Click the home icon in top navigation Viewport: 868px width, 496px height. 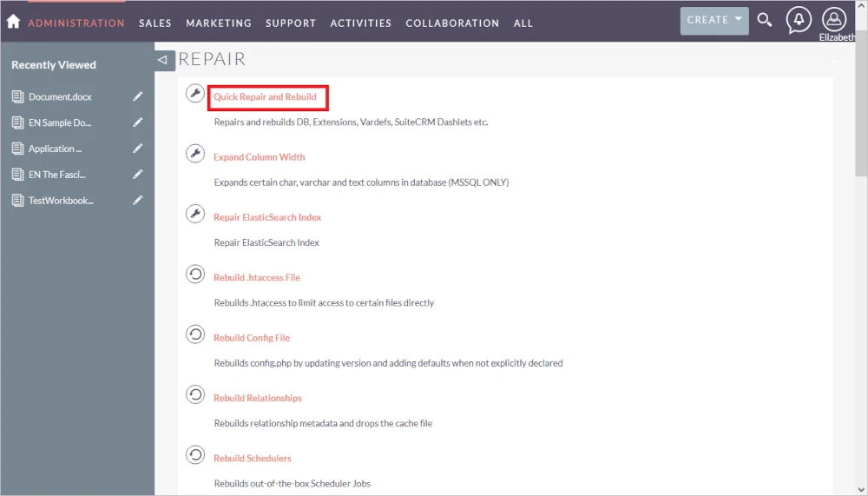coord(13,22)
